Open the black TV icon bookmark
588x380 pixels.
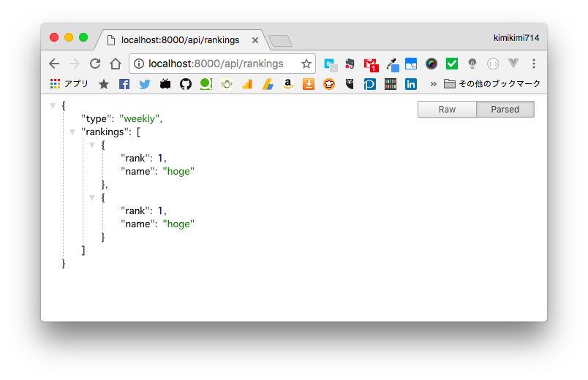[x=165, y=84]
